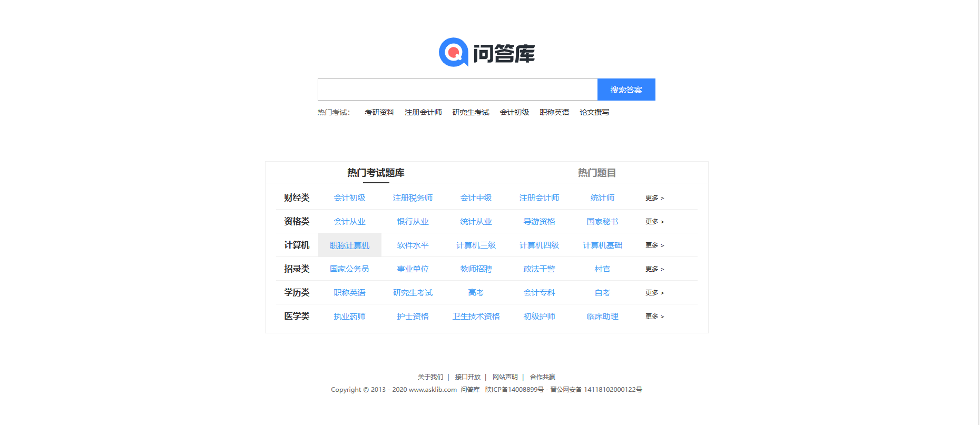Open the 合作共赢 footer link
This screenshot has width=980, height=425.
click(543, 377)
